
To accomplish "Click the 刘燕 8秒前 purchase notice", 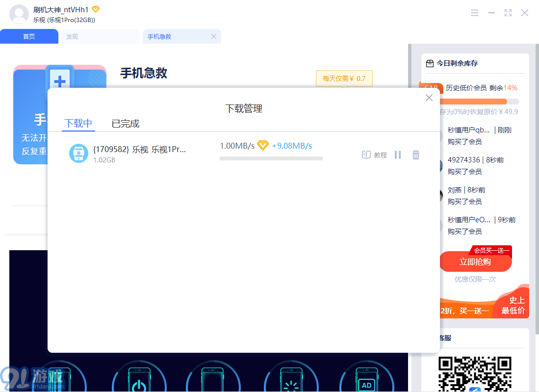I will pos(466,195).
